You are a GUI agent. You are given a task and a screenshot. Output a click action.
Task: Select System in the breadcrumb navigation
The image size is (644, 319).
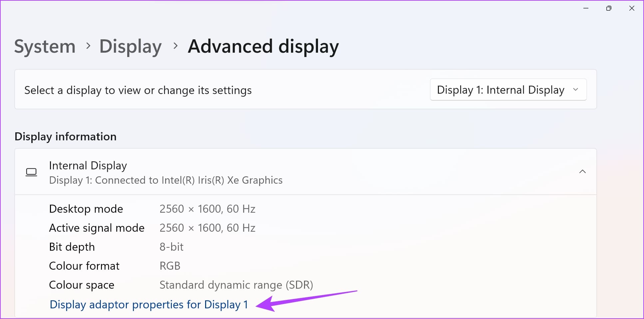44,46
